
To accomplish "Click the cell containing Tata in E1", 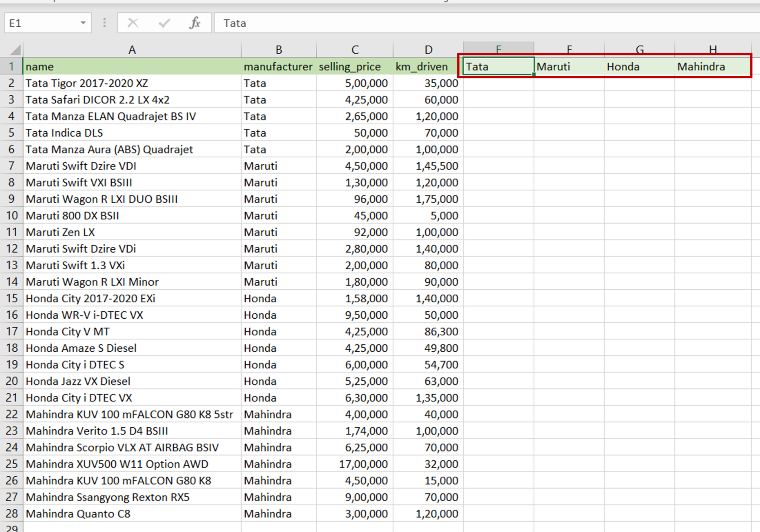I will [x=497, y=66].
